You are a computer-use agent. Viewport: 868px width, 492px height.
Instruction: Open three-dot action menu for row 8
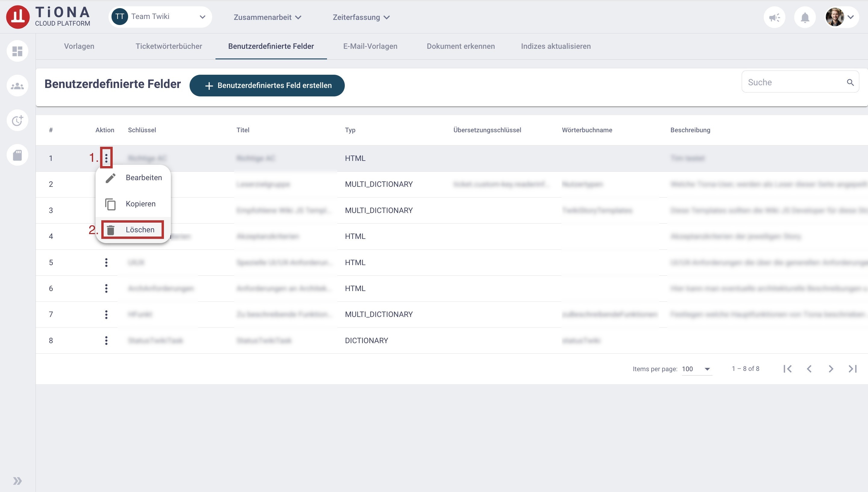(x=106, y=340)
